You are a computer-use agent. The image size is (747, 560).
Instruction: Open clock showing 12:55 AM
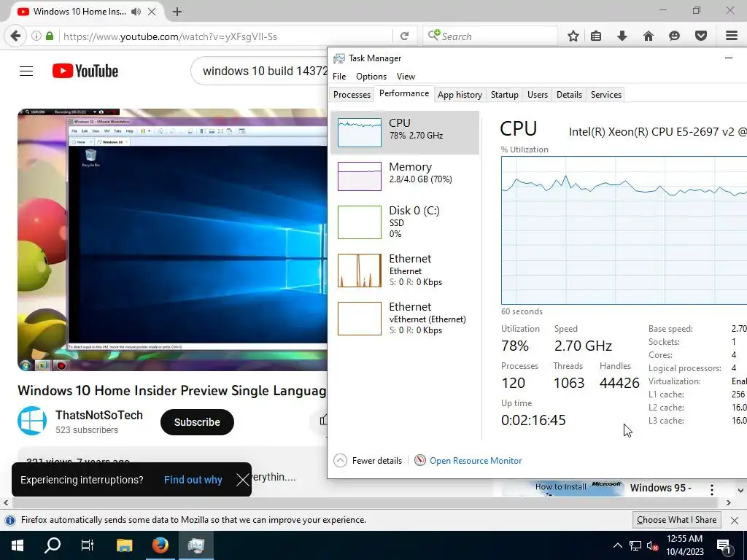point(684,545)
